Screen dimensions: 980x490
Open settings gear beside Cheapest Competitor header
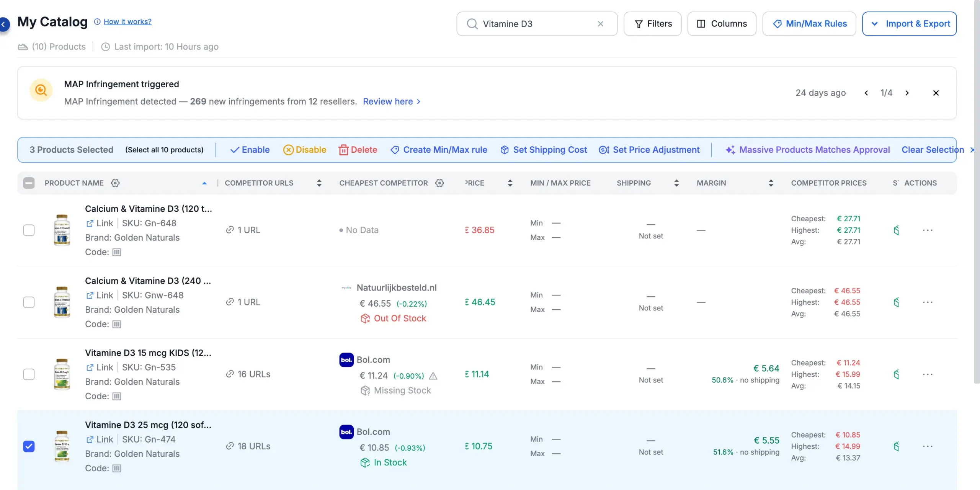(x=439, y=183)
